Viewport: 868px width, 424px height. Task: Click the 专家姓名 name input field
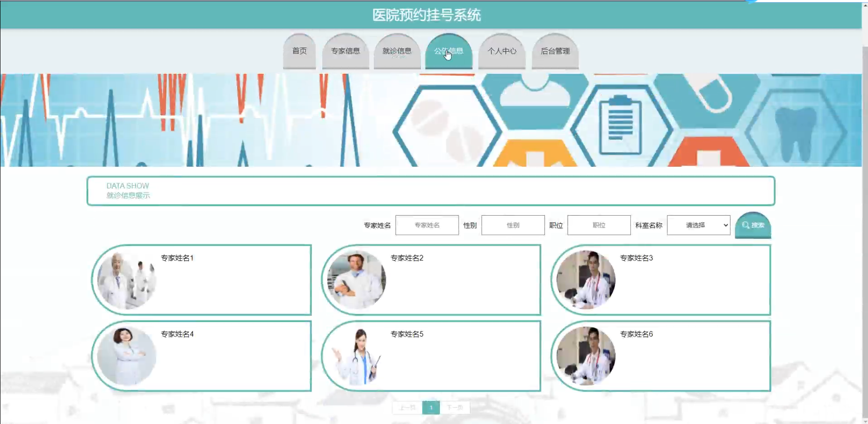pyautogui.click(x=427, y=225)
